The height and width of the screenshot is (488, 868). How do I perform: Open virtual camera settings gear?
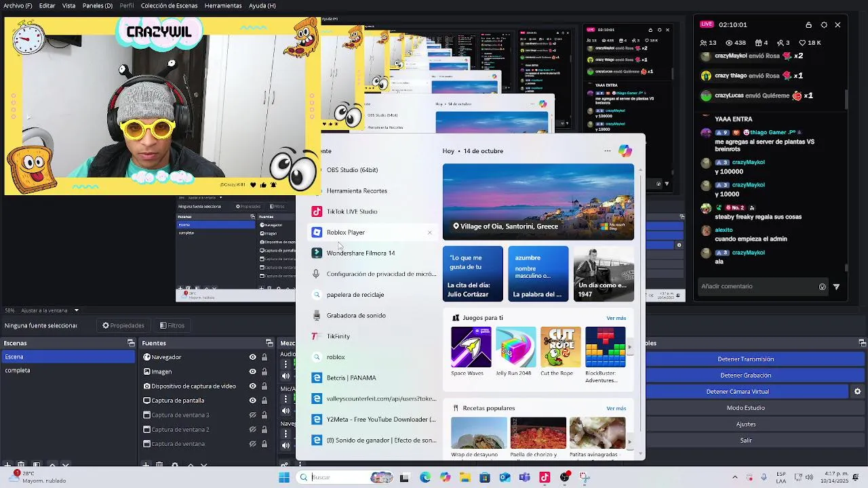point(857,392)
